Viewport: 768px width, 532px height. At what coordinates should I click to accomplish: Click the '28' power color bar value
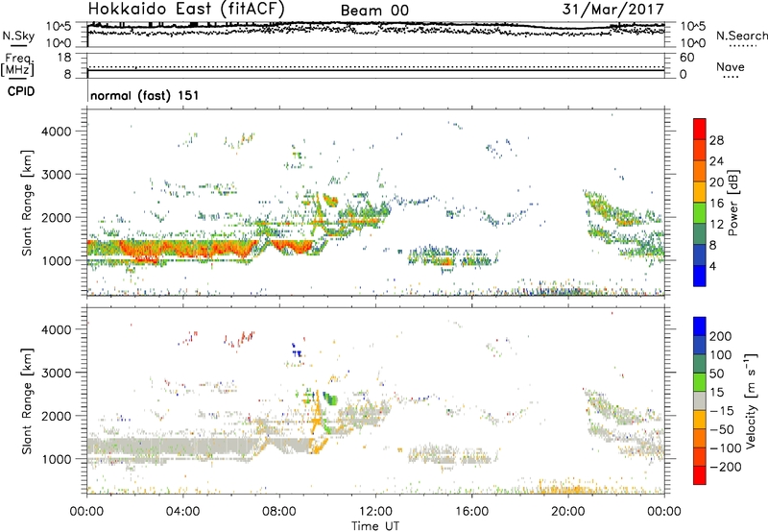[x=716, y=140]
